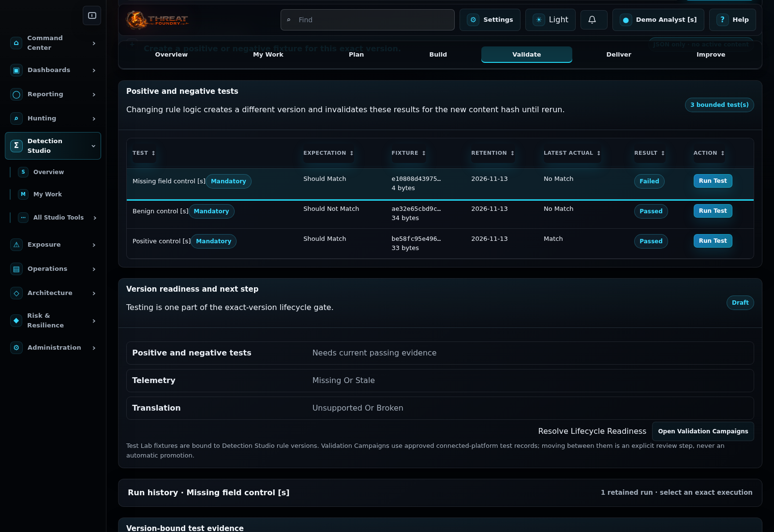Sort by the RESULT column header

[650, 153]
